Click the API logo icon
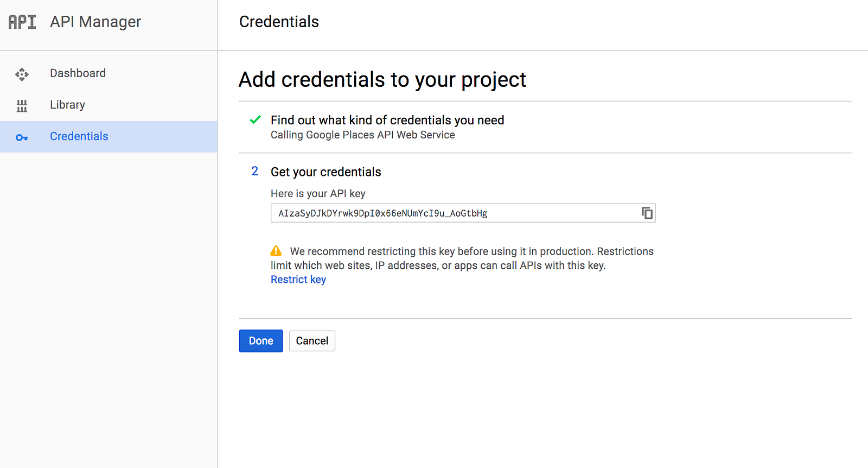The height and width of the screenshot is (468, 868). tap(22, 22)
